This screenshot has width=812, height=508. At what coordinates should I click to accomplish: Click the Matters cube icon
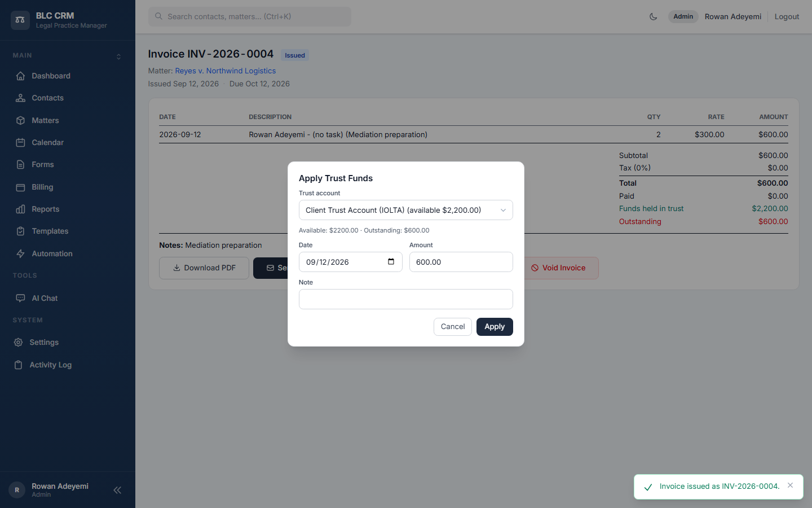[21, 121]
